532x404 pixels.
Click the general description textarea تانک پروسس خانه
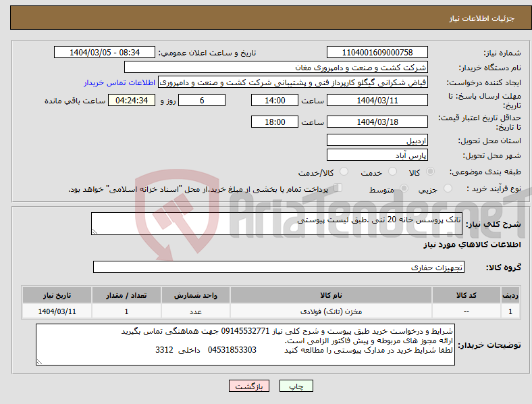(277, 224)
